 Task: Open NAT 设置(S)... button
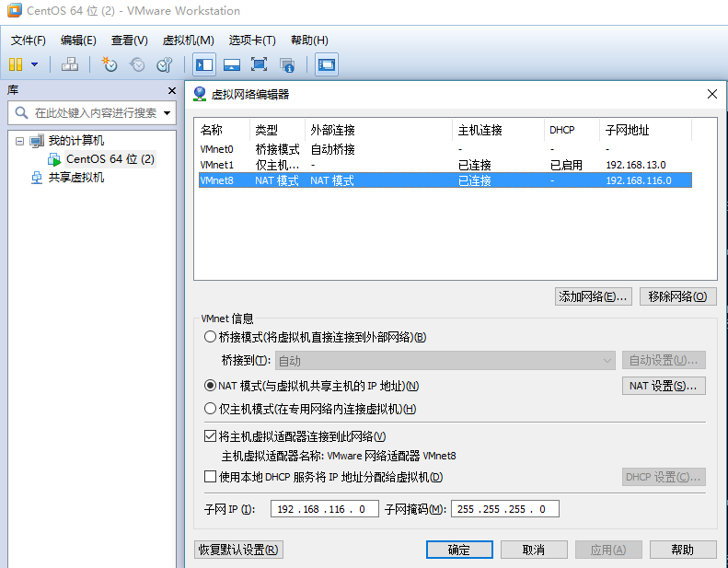point(664,386)
